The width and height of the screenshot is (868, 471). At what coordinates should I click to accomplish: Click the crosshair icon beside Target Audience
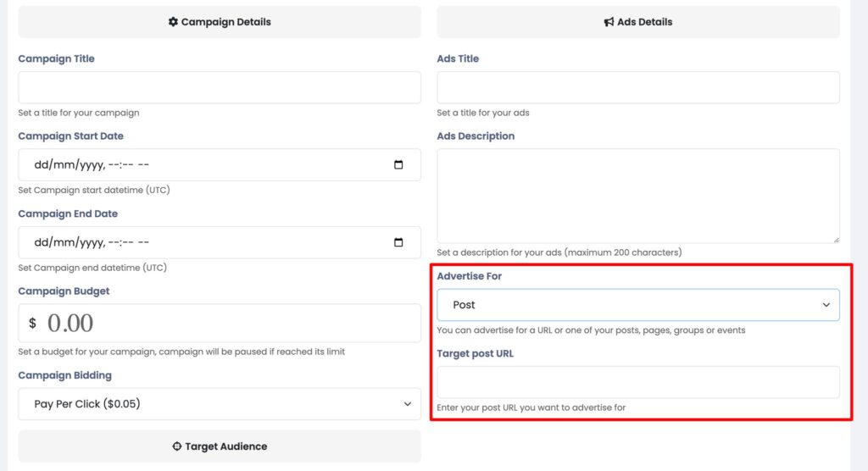[176, 446]
